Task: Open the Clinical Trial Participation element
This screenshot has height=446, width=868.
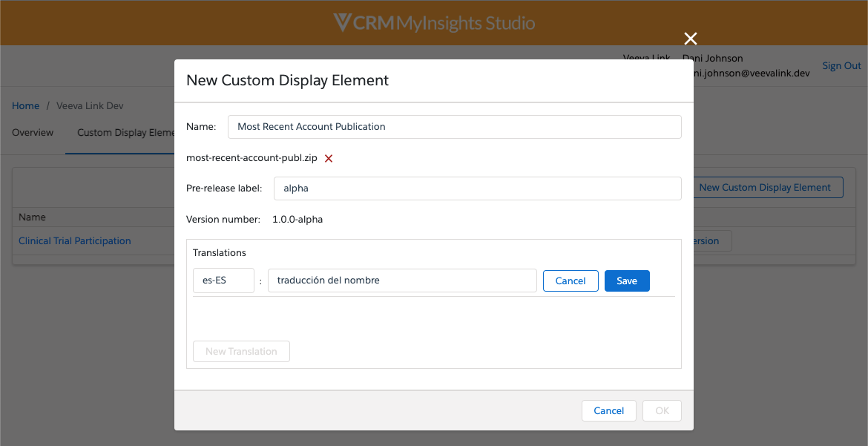Action: (75, 241)
